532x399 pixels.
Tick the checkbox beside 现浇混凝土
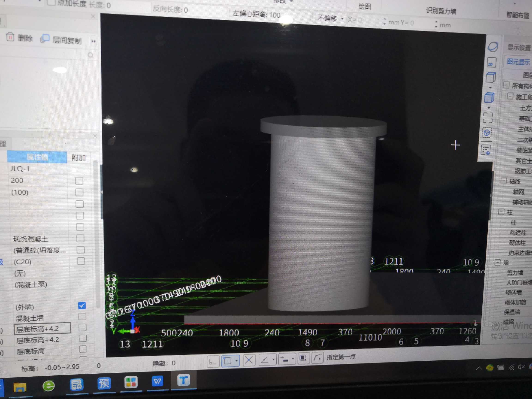80,238
